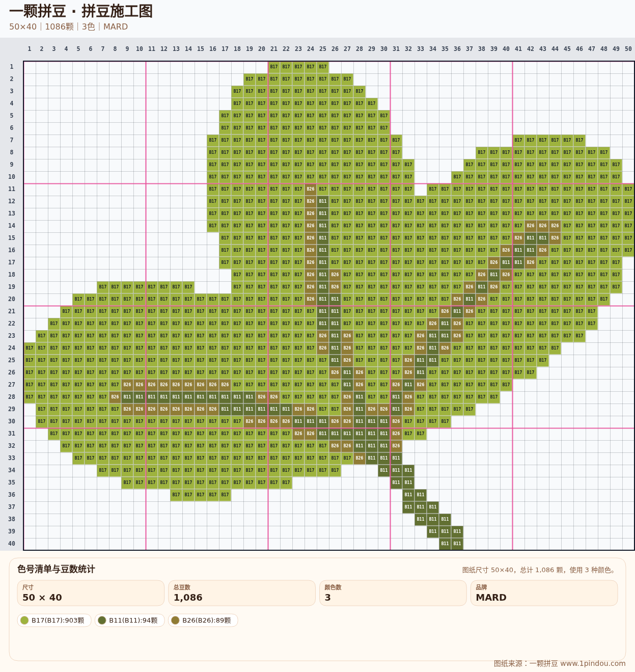Select the B11(B11):94颗 legend chip text
This screenshot has height=672, width=635.
pyautogui.click(x=133, y=620)
